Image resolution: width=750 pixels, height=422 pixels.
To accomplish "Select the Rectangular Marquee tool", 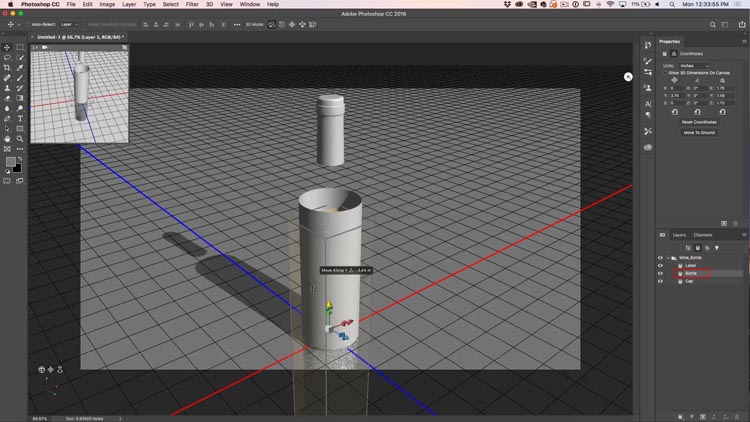I will click(20, 47).
